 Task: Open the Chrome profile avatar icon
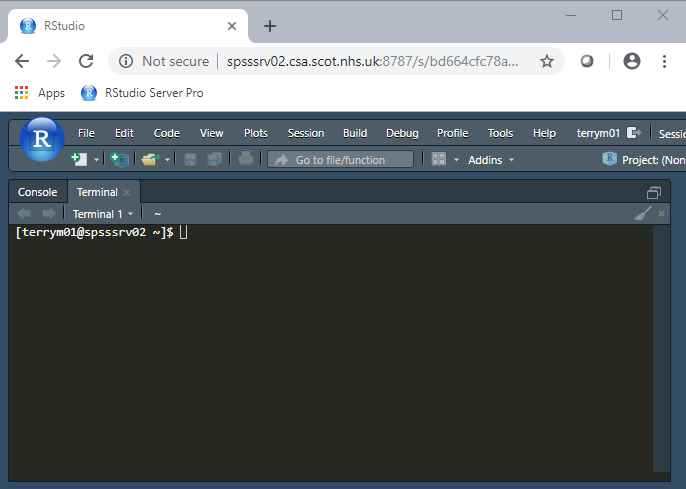[632, 61]
